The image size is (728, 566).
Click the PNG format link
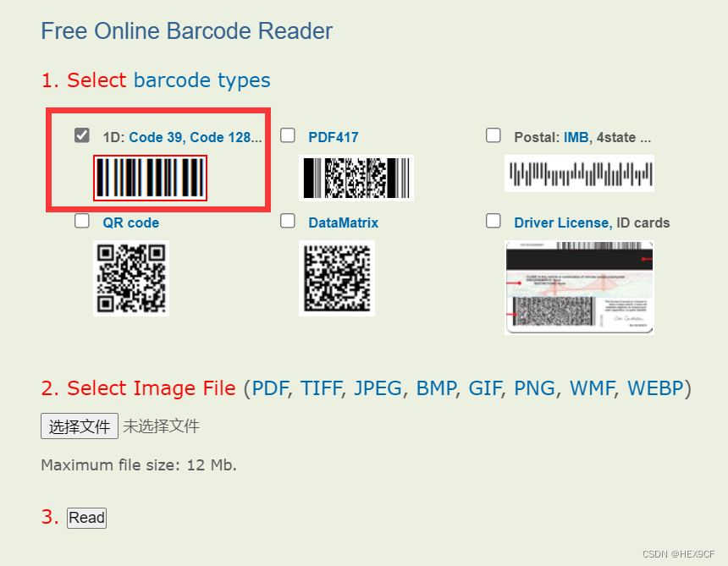(535, 388)
